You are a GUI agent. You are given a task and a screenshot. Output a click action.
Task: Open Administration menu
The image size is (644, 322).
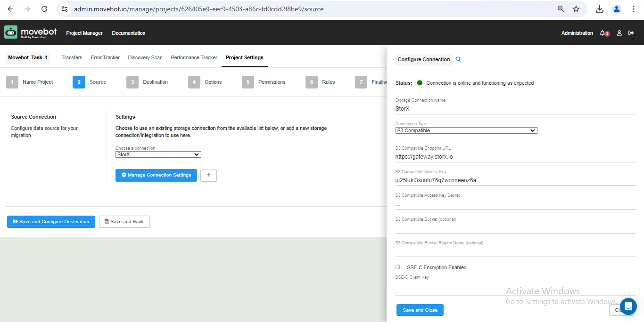tap(577, 33)
